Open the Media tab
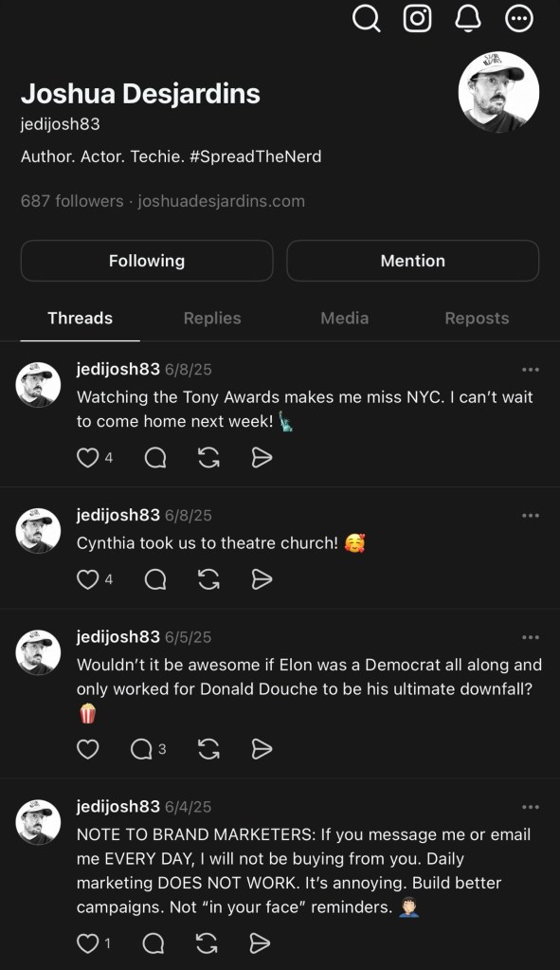Image resolution: width=560 pixels, height=970 pixels. click(x=344, y=318)
